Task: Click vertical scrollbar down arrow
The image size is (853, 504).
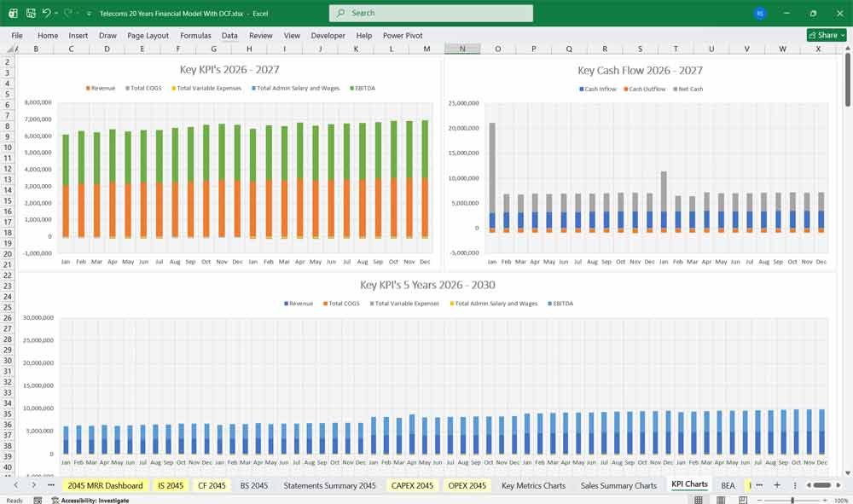Action: tap(848, 473)
